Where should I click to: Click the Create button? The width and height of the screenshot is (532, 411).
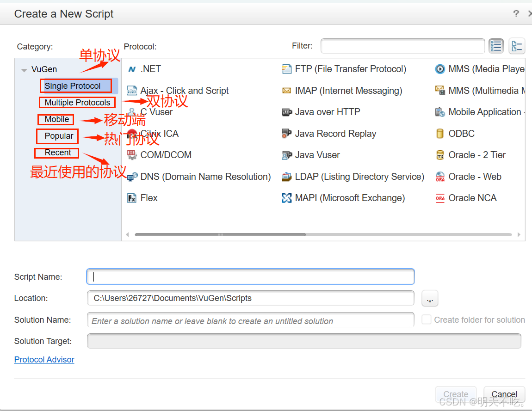(456, 394)
